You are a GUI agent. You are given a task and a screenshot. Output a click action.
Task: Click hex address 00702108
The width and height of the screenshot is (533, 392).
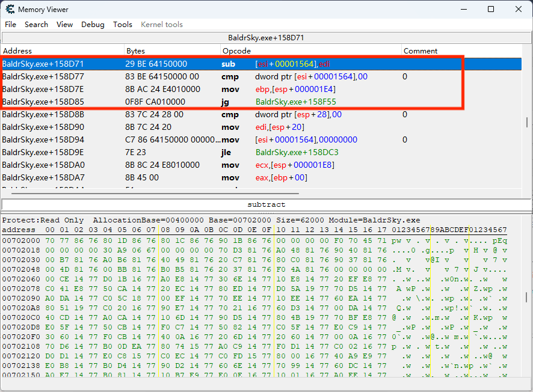(21, 346)
